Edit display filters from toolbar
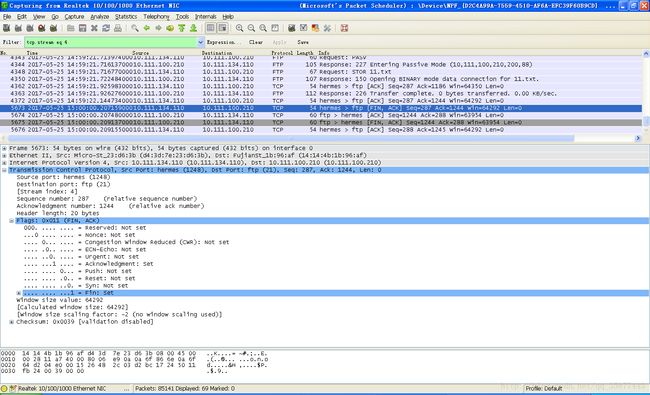This screenshot has width=650, height=395. point(303,28)
